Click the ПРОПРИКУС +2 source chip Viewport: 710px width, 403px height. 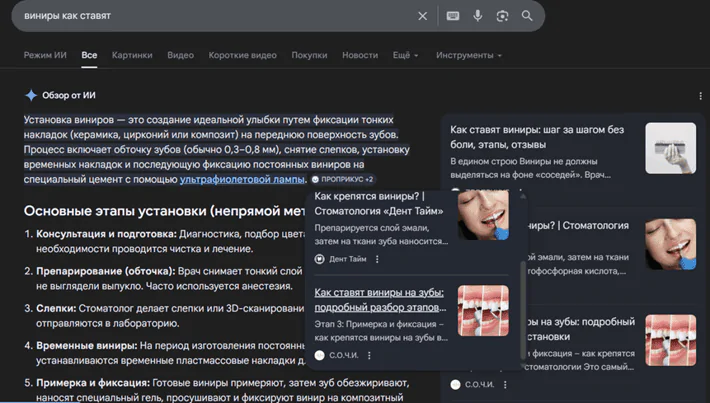342,179
